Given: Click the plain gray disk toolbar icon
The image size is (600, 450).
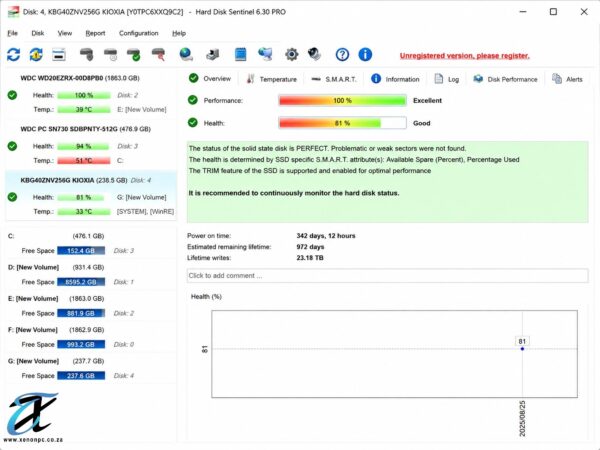Looking at the screenshot, I should pyautogui.click(x=86, y=55).
